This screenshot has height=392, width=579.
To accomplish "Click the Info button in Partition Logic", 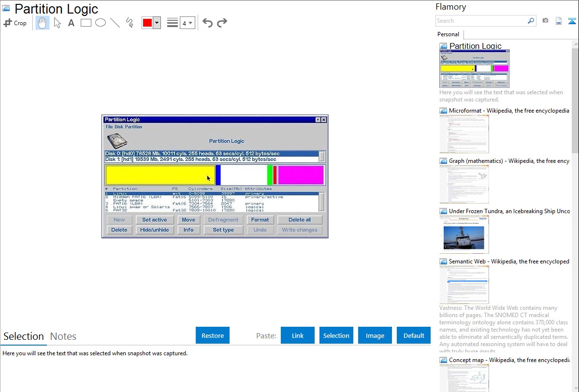I will 188,230.
